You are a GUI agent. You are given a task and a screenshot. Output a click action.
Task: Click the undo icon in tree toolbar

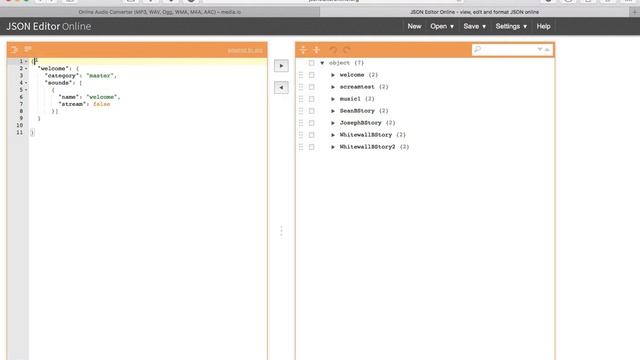pyautogui.click(x=333, y=50)
